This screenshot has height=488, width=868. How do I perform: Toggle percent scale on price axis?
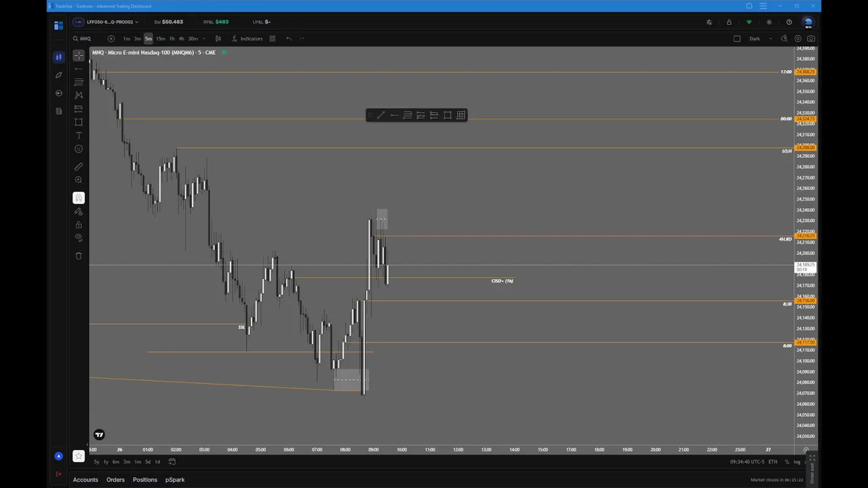click(x=787, y=462)
